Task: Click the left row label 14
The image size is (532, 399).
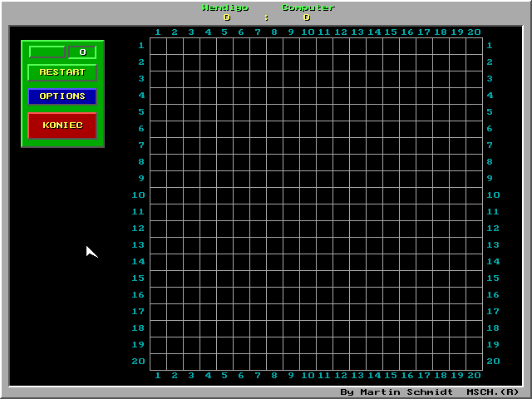Action: (138, 262)
